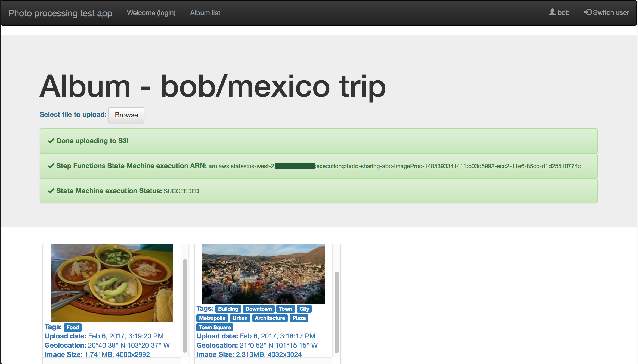The width and height of the screenshot is (638, 364).
Task: Click scrollbar of the food photo card
Action: tap(185, 306)
